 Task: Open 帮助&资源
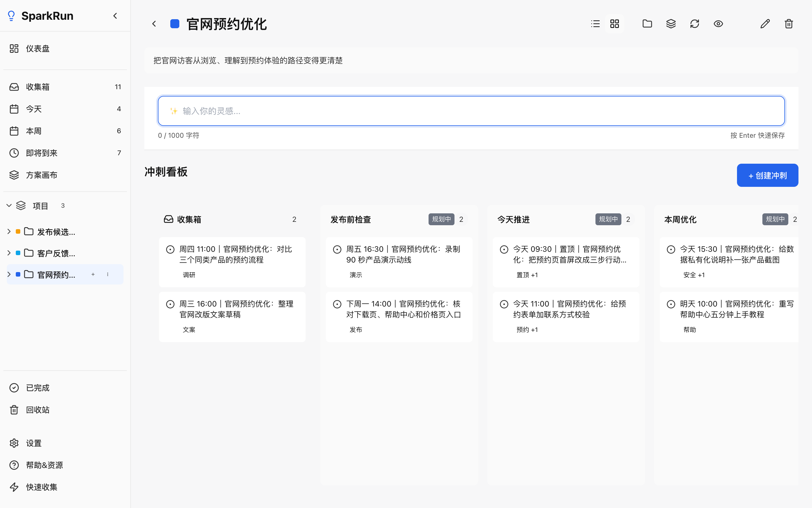coord(65,465)
